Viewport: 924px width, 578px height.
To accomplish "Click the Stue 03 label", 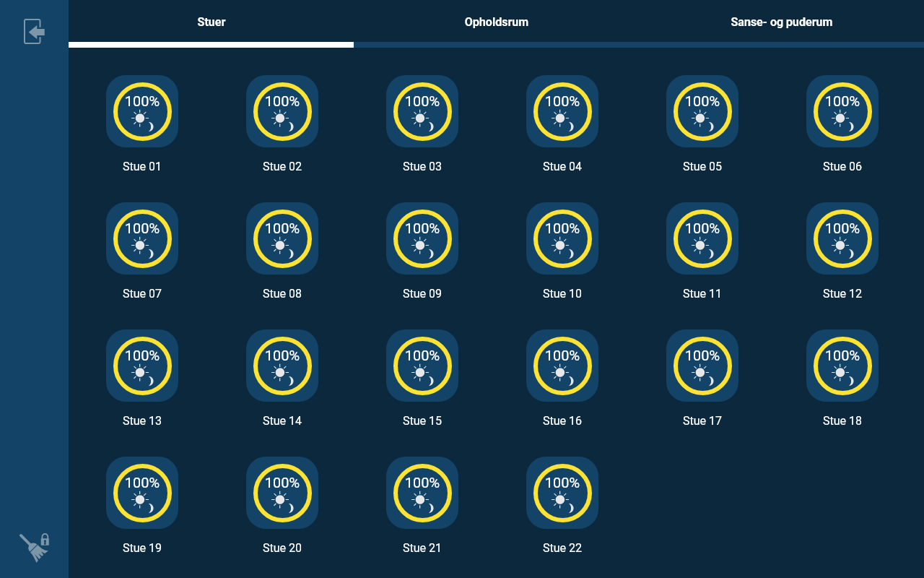I will 422,167.
